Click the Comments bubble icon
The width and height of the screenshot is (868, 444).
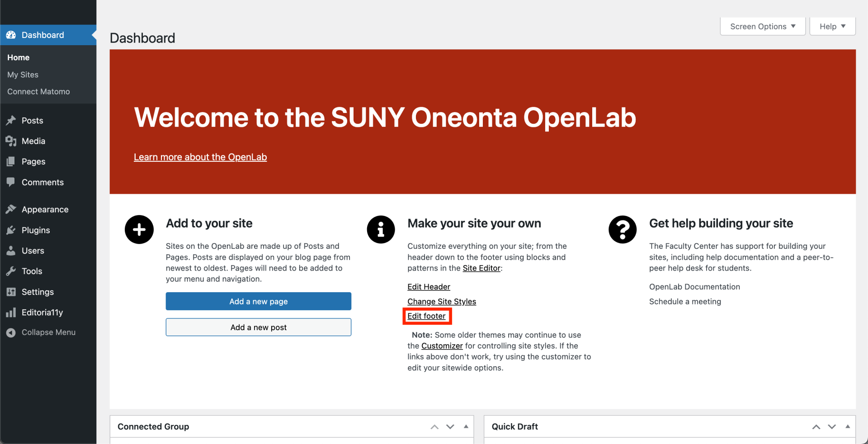[x=11, y=182]
